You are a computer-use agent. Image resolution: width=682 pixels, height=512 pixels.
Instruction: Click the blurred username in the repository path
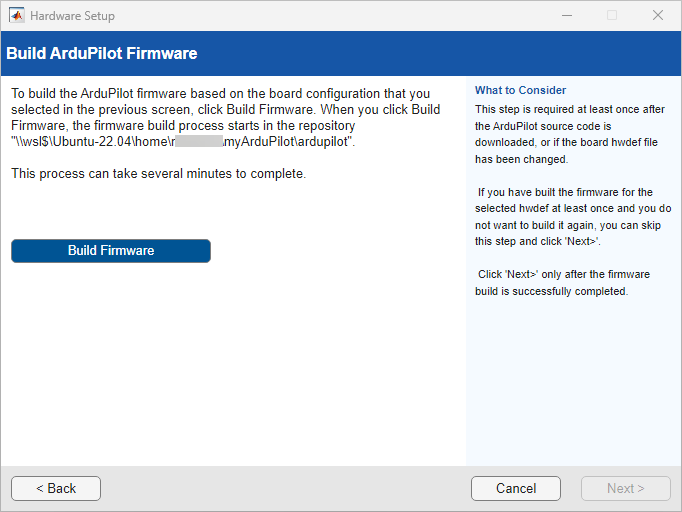pos(198,142)
